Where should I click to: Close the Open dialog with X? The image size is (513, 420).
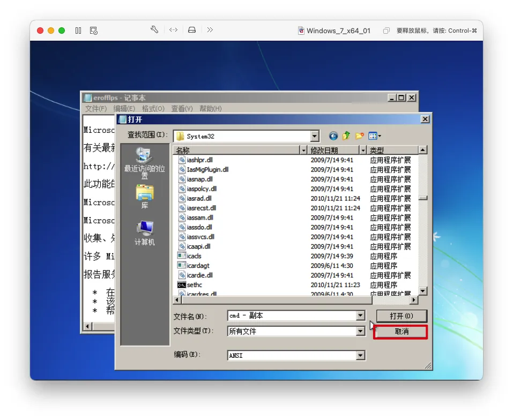tap(425, 119)
